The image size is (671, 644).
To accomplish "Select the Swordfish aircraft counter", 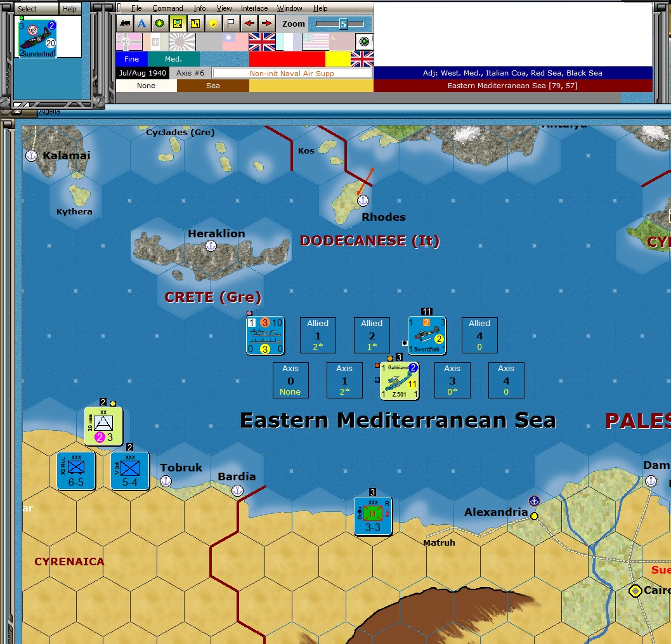I will click(427, 335).
